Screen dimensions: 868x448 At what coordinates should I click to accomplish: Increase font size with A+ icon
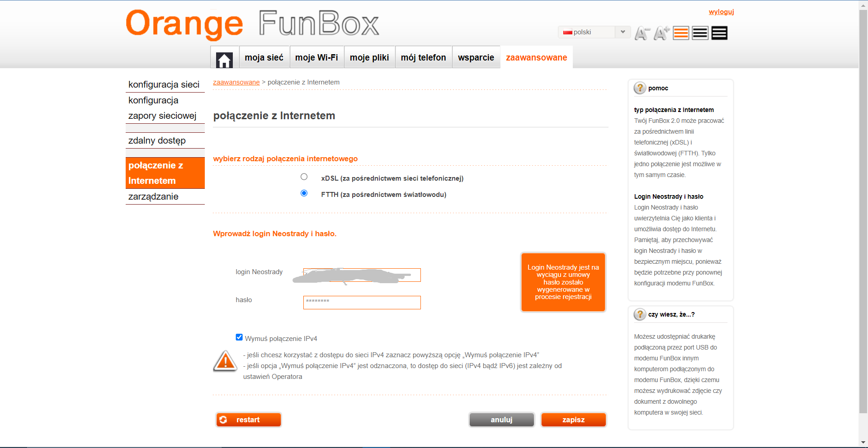coord(661,33)
